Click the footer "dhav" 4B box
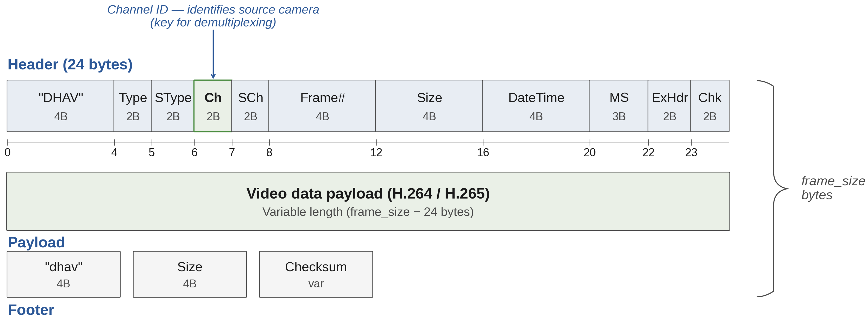 [x=64, y=274]
